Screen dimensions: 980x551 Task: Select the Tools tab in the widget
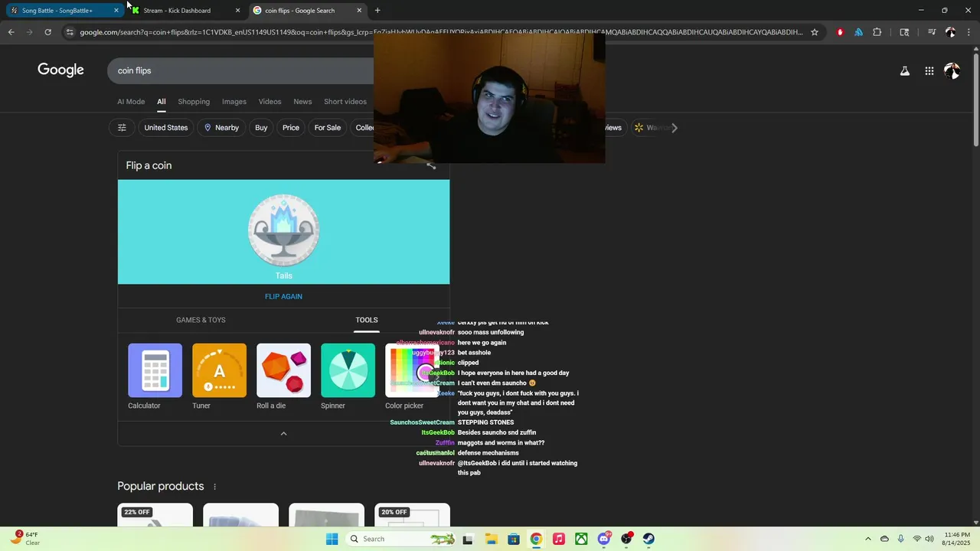tap(366, 320)
